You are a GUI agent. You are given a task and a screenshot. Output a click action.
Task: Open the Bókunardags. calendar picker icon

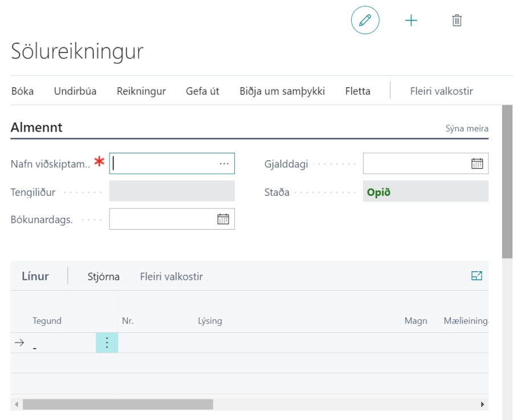pyautogui.click(x=223, y=219)
